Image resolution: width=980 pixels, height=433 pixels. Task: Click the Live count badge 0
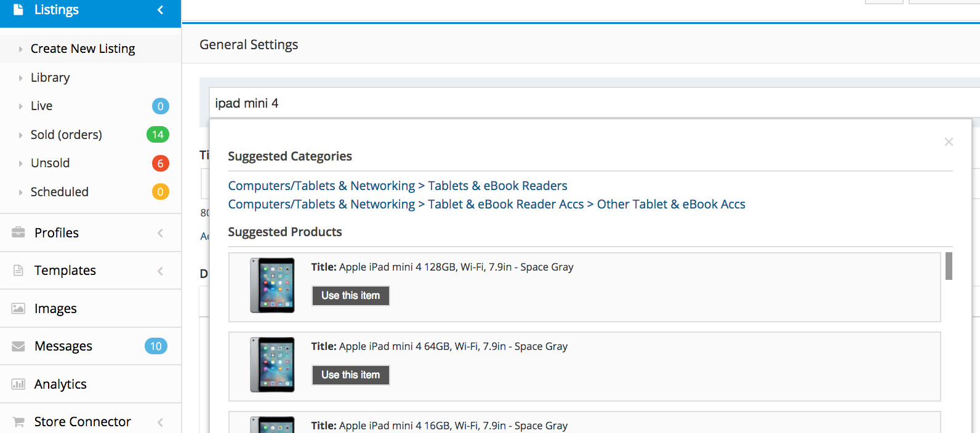160,106
